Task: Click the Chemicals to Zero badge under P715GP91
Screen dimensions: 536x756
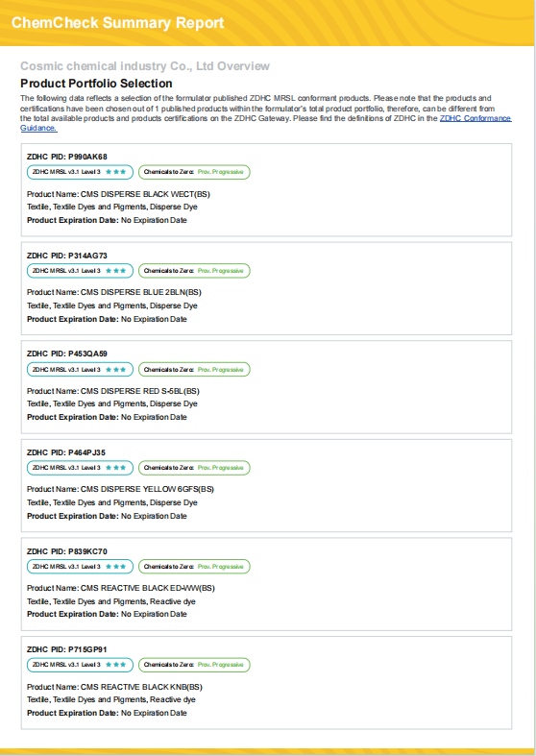Action: click(194, 665)
